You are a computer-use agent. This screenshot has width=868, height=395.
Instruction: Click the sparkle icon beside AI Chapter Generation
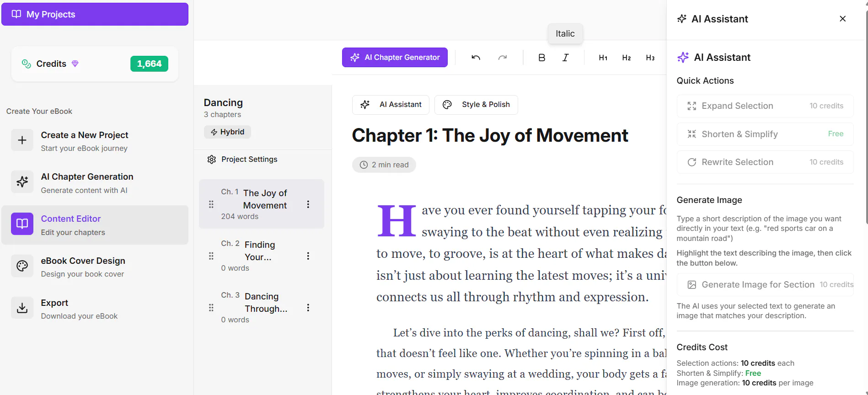[22, 182]
